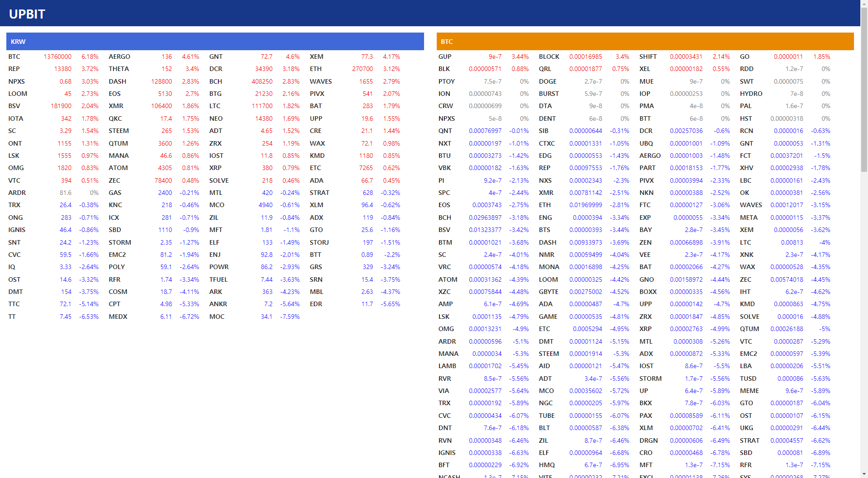Click the BTC price 13760000
Viewport: 868px width, 478px height.
57,57
